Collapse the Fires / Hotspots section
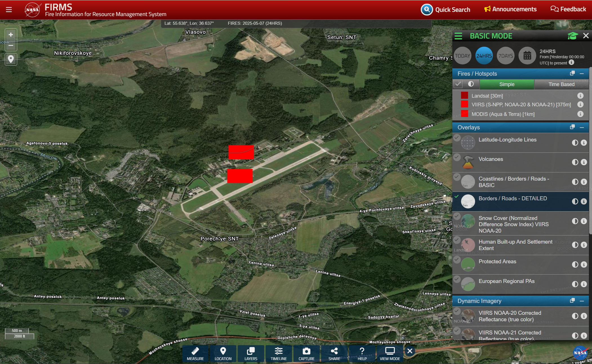Viewport: 592px width, 364px height. pyautogui.click(x=582, y=74)
